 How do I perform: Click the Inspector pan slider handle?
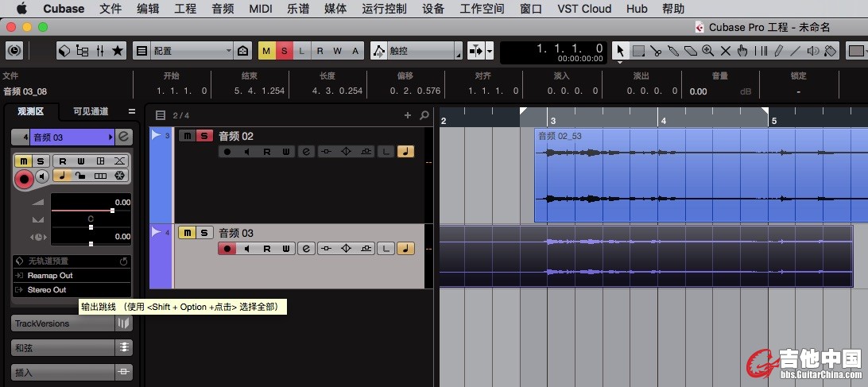pyautogui.click(x=91, y=227)
